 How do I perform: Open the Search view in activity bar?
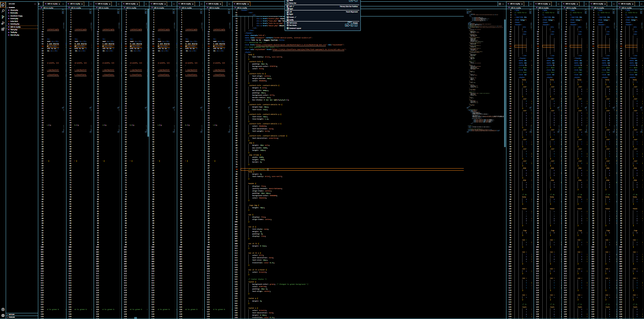coord(3,11)
